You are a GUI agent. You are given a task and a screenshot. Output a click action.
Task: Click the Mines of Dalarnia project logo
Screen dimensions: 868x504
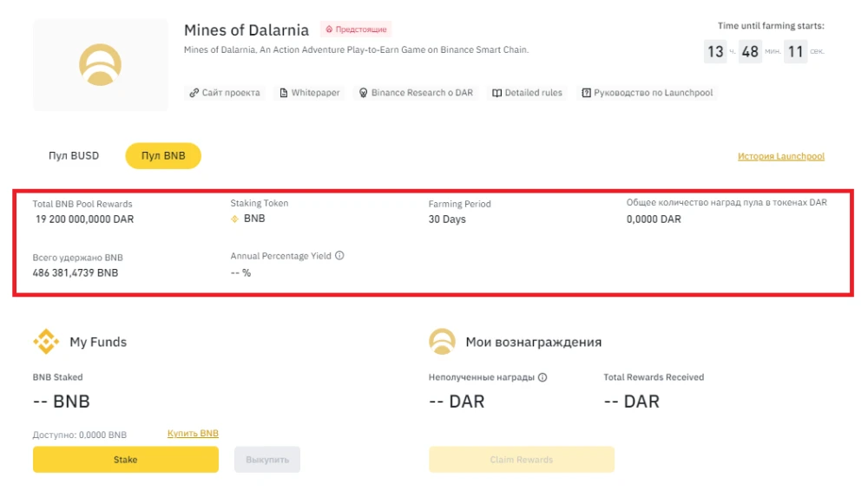(100, 65)
